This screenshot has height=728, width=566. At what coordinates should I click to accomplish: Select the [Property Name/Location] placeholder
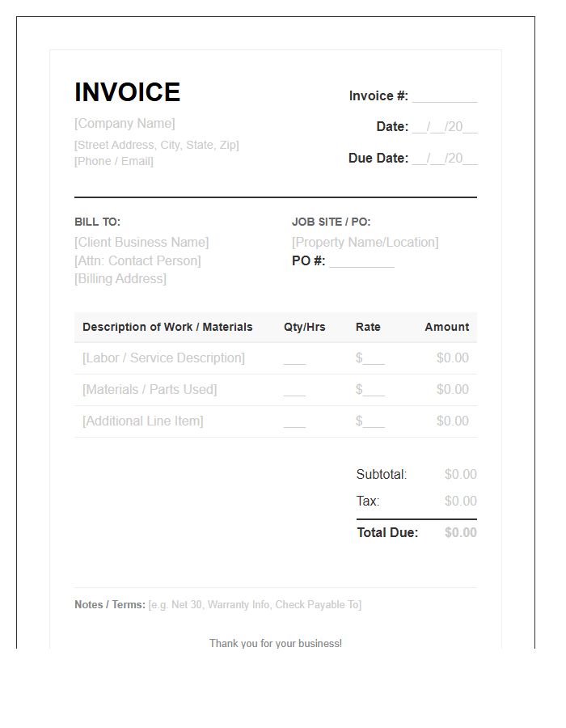pyautogui.click(x=365, y=243)
